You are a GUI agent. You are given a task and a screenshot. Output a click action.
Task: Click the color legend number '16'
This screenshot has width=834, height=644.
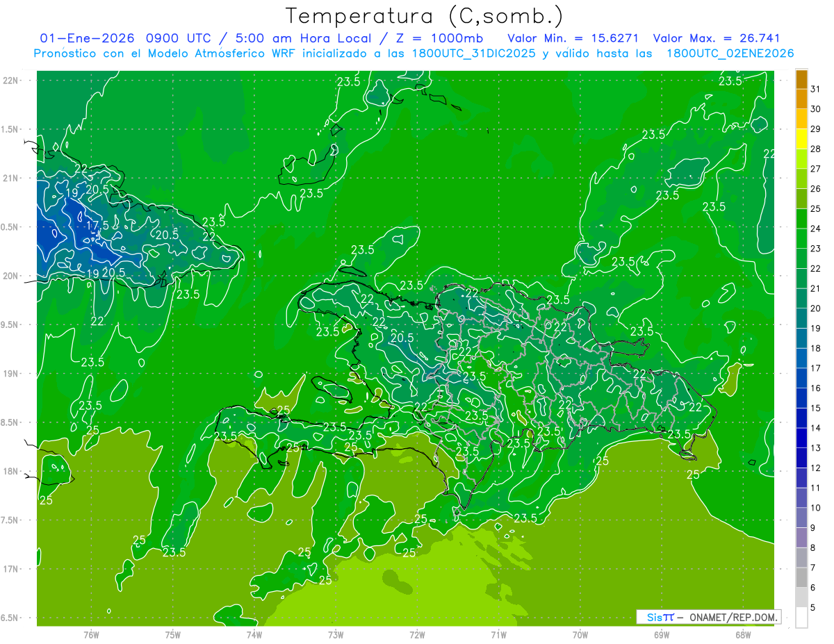(x=815, y=388)
